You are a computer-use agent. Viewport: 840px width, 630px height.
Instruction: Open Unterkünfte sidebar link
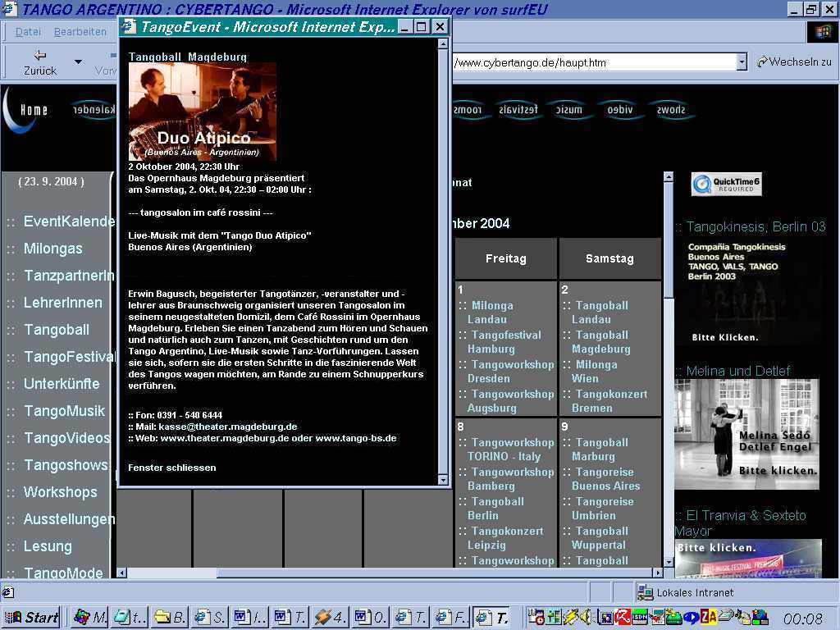pyautogui.click(x=62, y=384)
